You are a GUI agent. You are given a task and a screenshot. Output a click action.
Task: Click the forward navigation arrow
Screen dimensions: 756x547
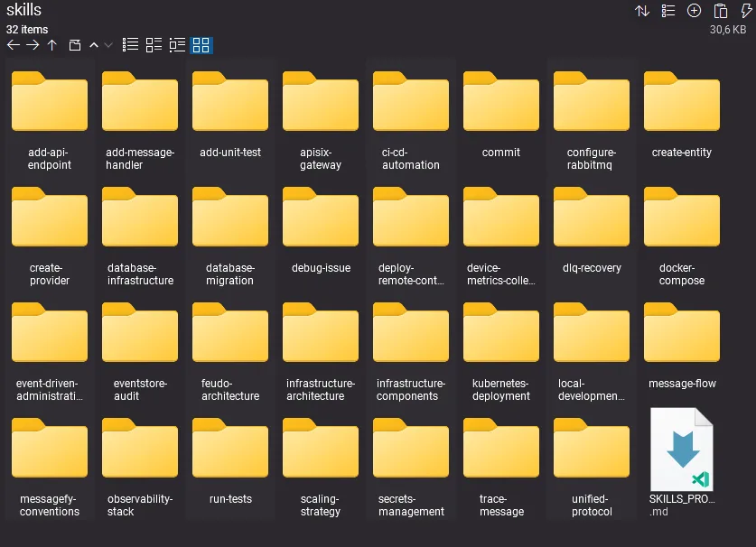pyautogui.click(x=32, y=45)
